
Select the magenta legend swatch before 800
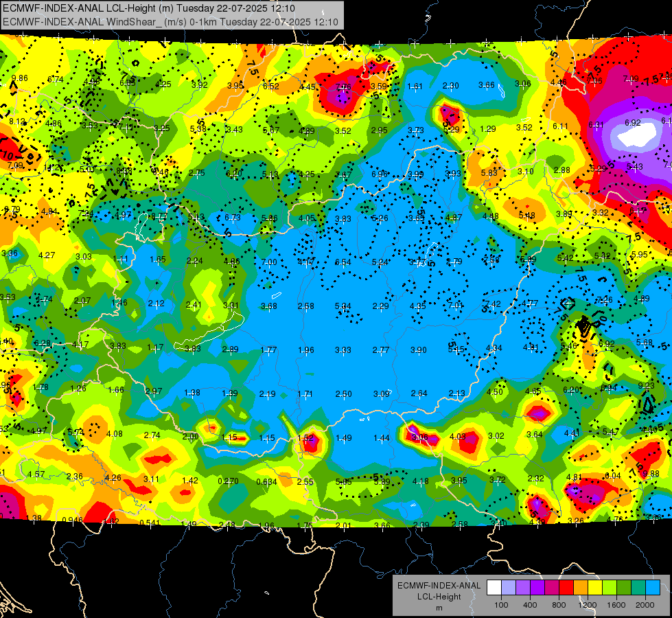pos(552,588)
